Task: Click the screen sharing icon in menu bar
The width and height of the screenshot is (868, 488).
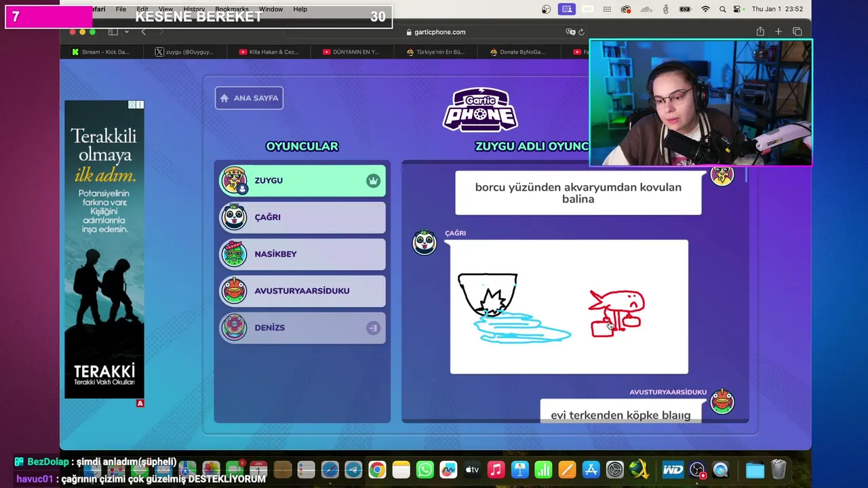Action: 567,9
